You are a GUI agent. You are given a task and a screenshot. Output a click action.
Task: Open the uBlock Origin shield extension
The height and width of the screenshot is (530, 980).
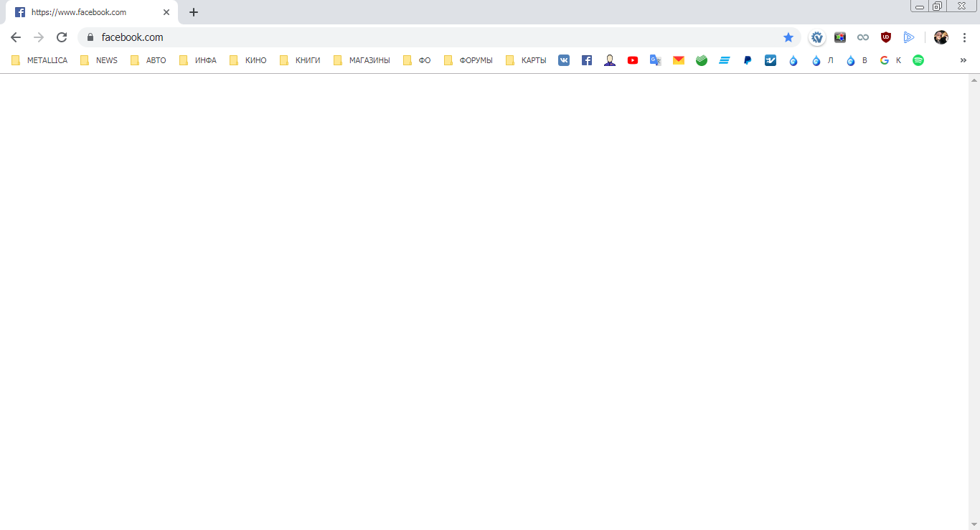886,37
